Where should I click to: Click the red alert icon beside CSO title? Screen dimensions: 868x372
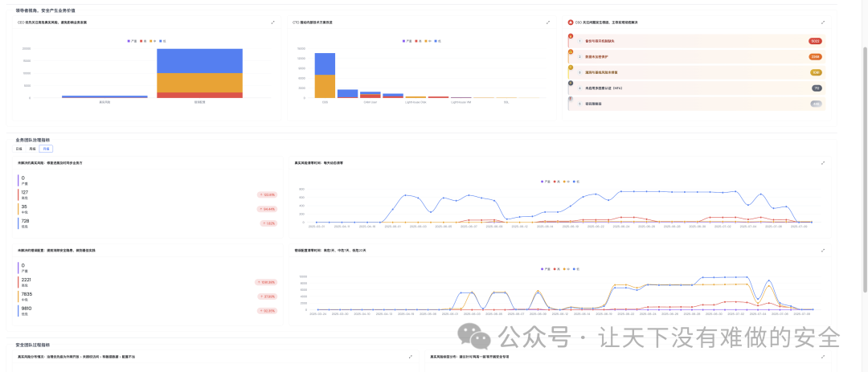[571, 22]
